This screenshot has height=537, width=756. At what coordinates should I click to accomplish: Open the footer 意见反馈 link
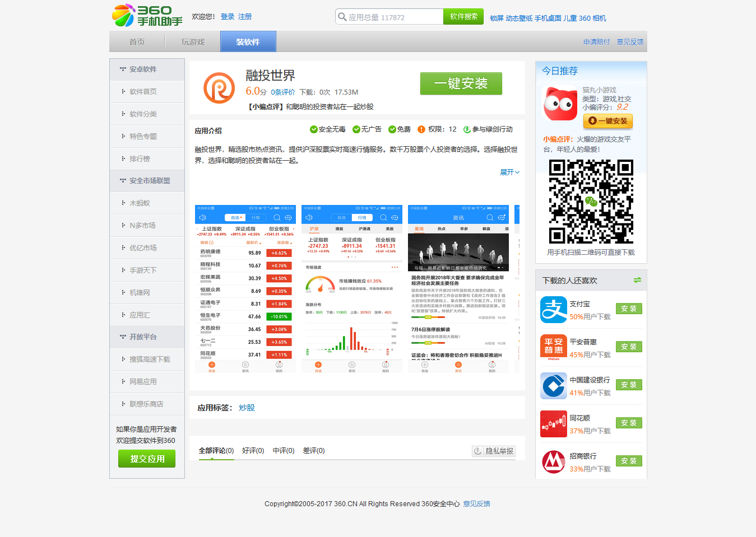[x=476, y=504]
